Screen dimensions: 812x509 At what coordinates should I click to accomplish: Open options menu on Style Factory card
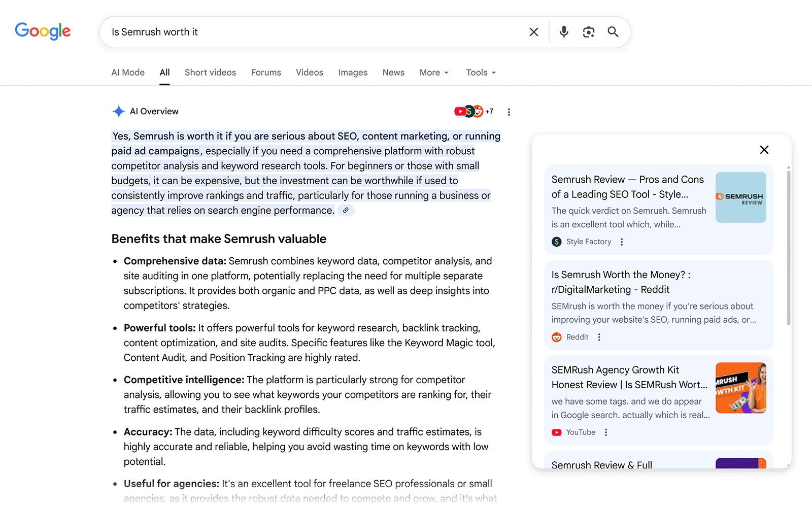pyautogui.click(x=622, y=242)
